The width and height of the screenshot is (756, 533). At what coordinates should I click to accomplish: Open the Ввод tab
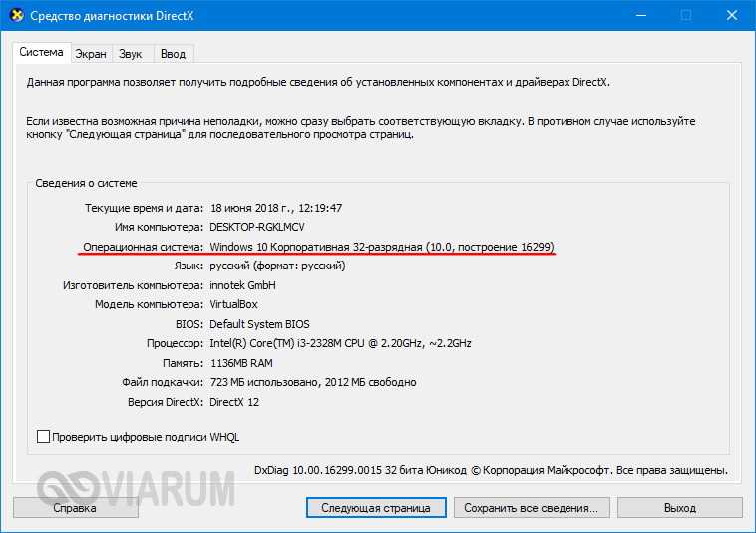[x=174, y=54]
